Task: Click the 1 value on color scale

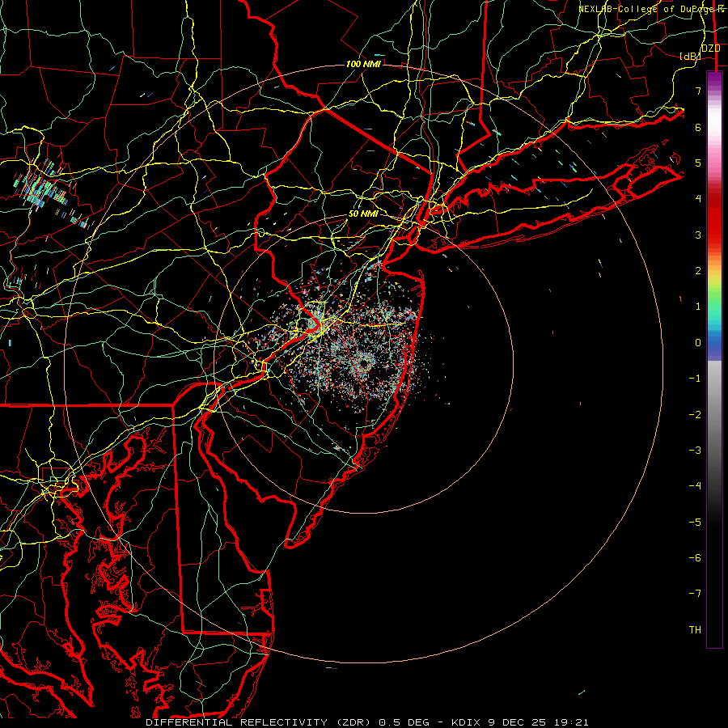Action: 698,307
